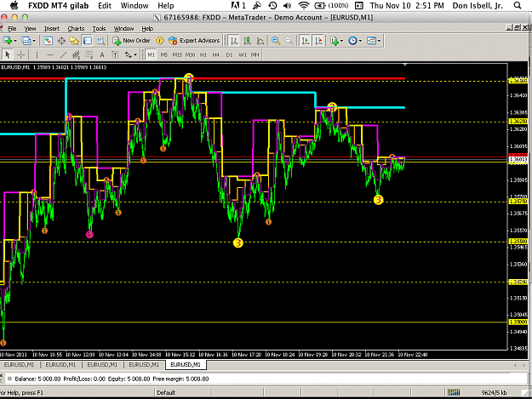Select the active fifth EURUSD,M1 tab
532x399 pixels.
(186, 365)
